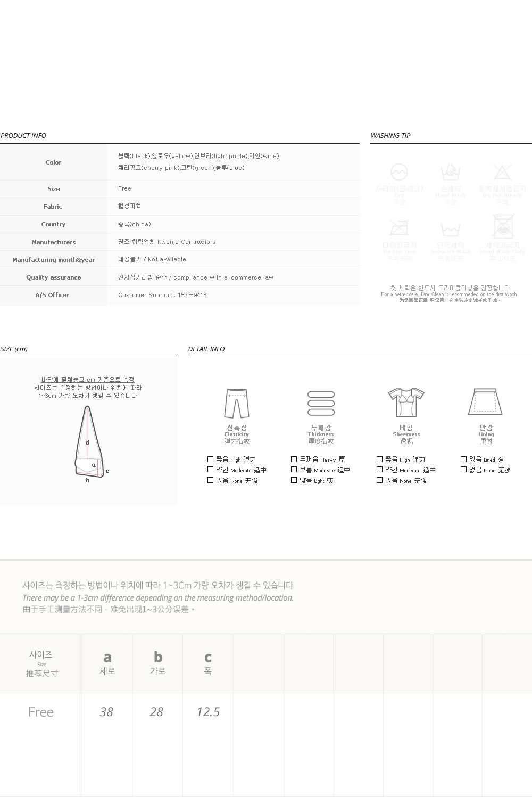
Task: Check the High elasticity checkbox
Action: coord(210,459)
